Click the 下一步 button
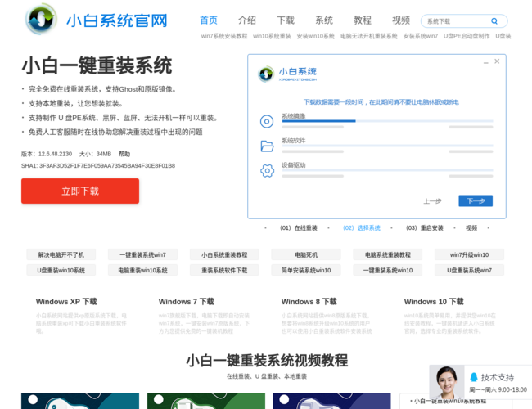Viewport: 532px width, 409px height. 476,200
